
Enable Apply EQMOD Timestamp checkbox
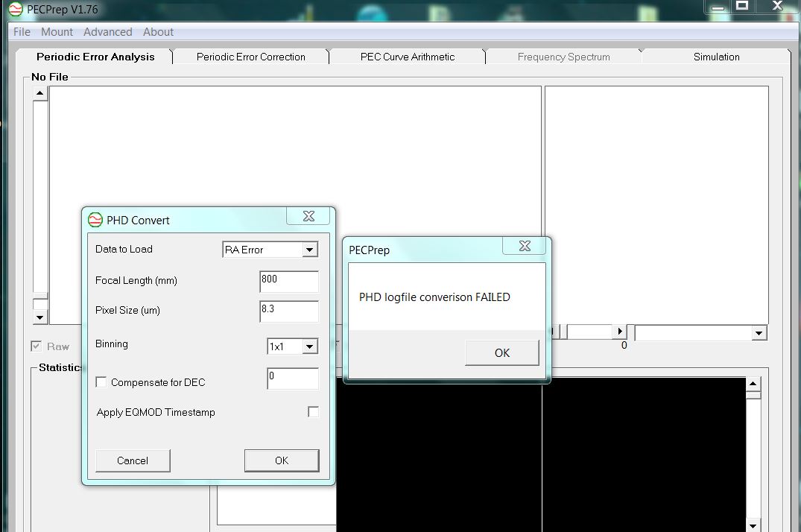(x=313, y=412)
